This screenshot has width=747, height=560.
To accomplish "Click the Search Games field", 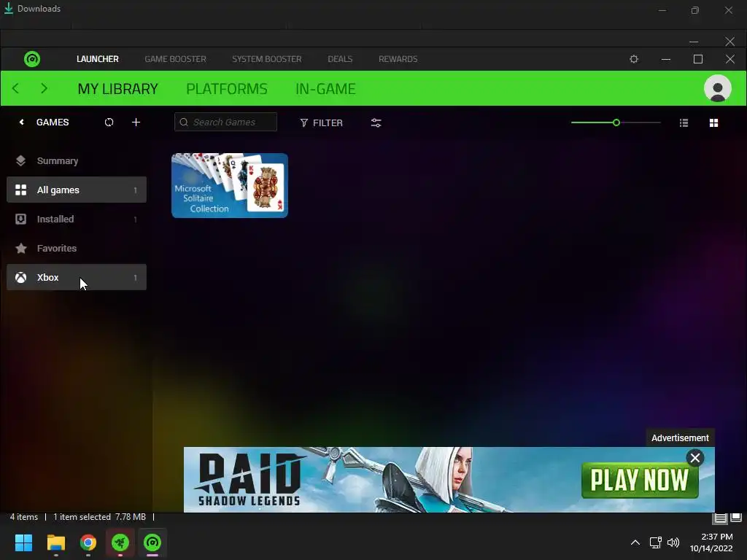I will point(225,122).
